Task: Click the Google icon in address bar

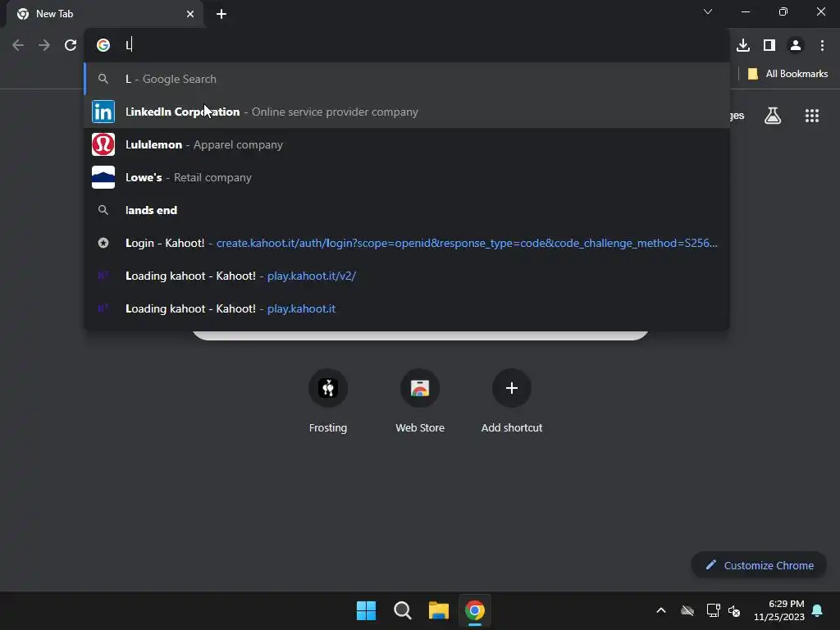Action: (103, 45)
